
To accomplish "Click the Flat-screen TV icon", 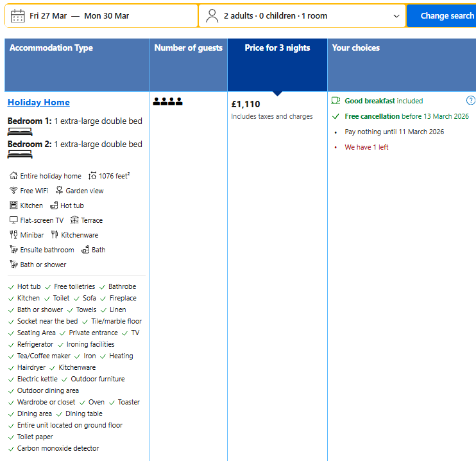I will (13, 220).
